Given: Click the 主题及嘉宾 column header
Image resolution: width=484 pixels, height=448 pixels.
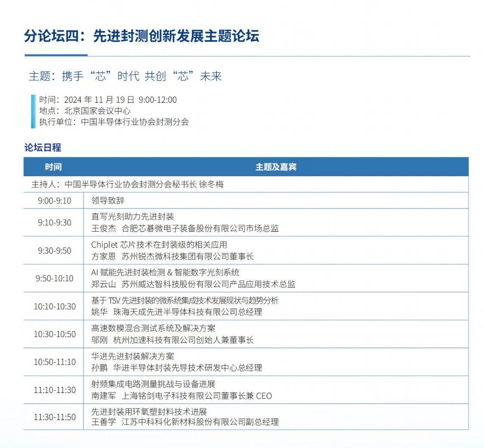Looking at the screenshot, I should pyautogui.click(x=276, y=167).
